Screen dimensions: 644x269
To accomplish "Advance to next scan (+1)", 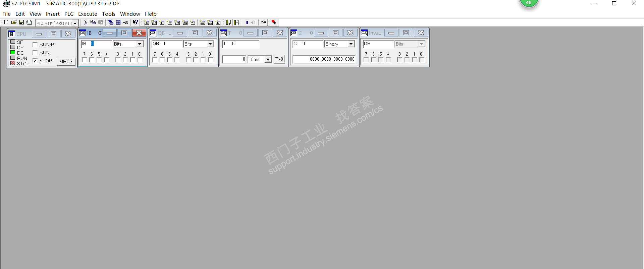I will click(x=253, y=22).
